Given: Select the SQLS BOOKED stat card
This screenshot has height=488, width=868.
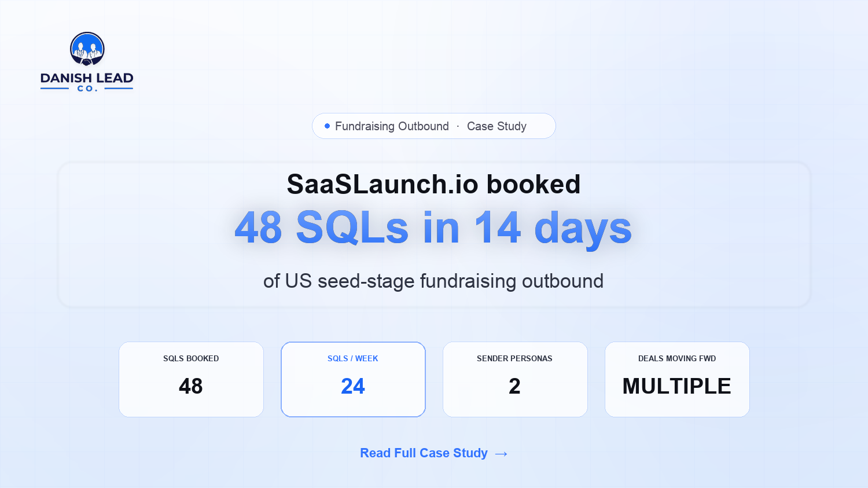Looking at the screenshot, I should click(191, 379).
